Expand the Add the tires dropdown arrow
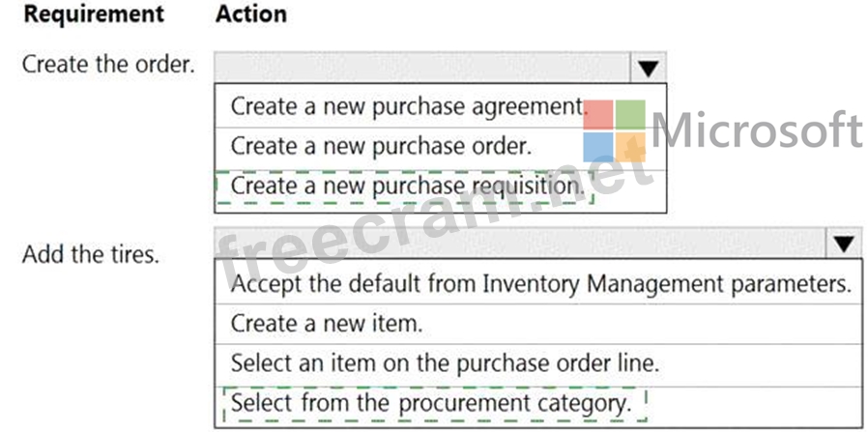 click(844, 245)
